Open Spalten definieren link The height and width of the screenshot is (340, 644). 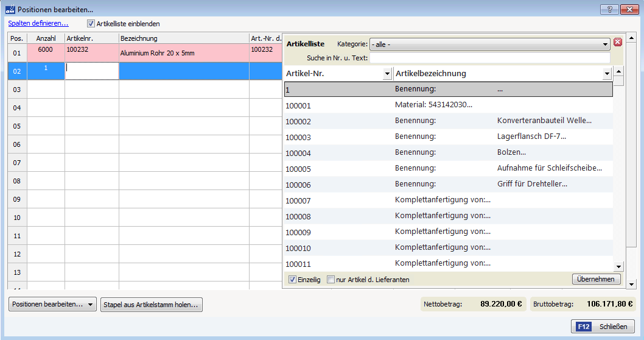(38, 23)
